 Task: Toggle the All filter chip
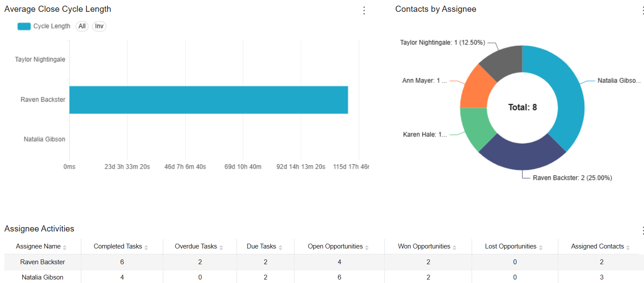(x=82, y=26)
